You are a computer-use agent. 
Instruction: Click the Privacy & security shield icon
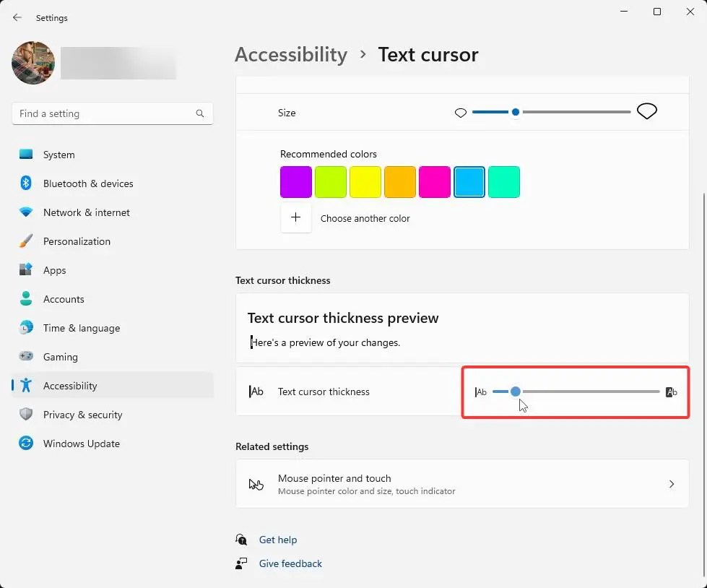pyautogui.click(x=26, y=414)
